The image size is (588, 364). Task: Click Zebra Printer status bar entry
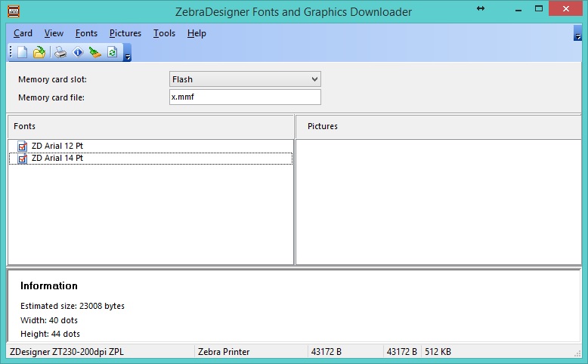(x=224, y=352)
